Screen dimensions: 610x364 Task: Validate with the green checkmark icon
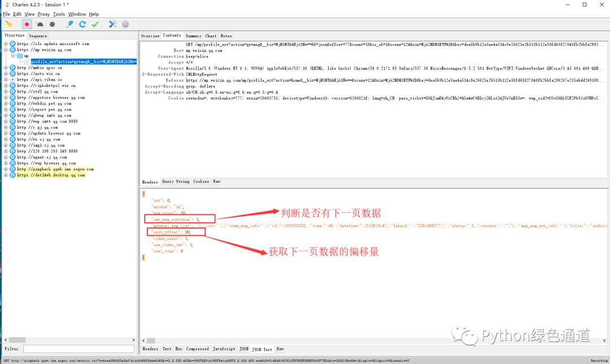tap(95, 24)
